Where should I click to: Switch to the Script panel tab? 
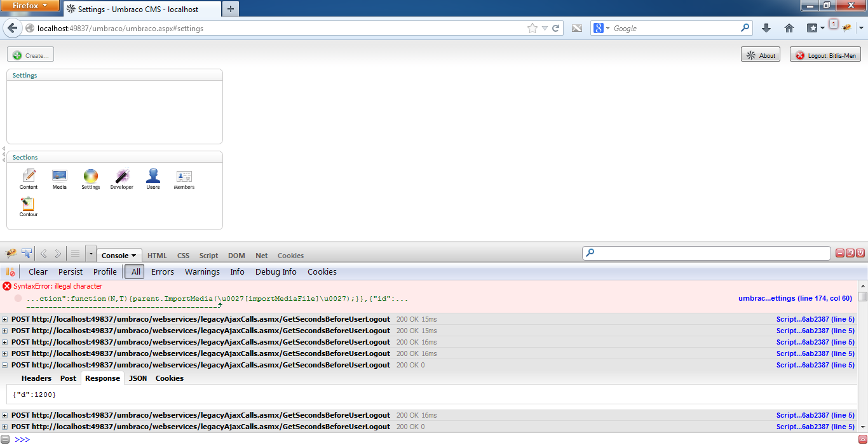tap(208, 256)
